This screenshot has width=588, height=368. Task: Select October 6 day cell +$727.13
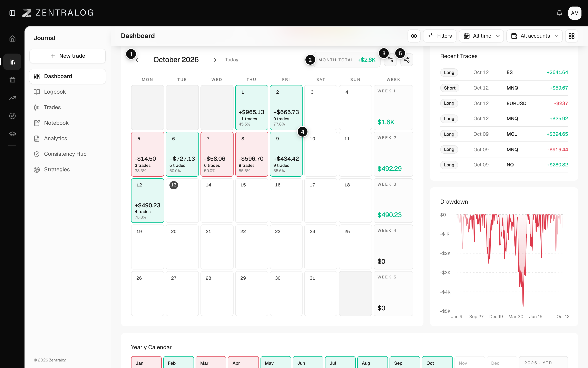pos(182,154)
